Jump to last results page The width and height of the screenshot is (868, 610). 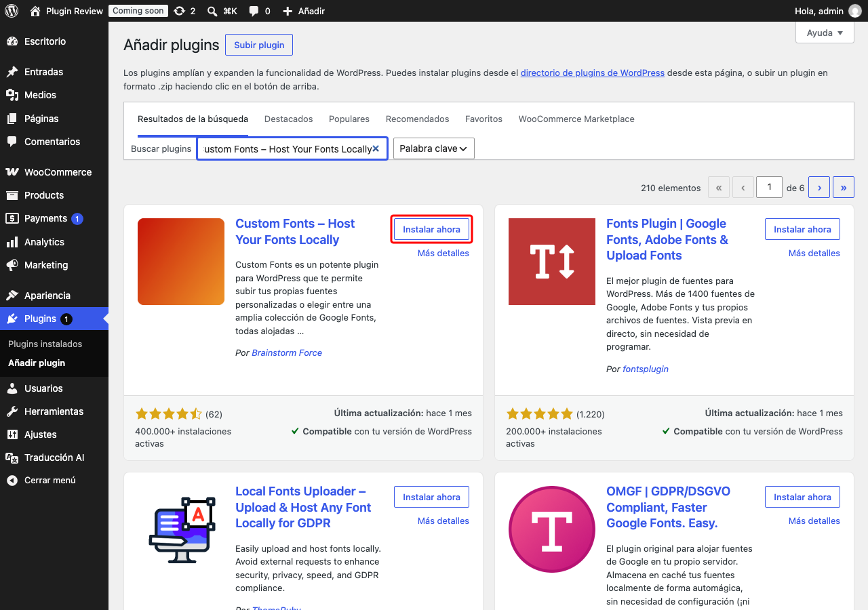[844, 188]
